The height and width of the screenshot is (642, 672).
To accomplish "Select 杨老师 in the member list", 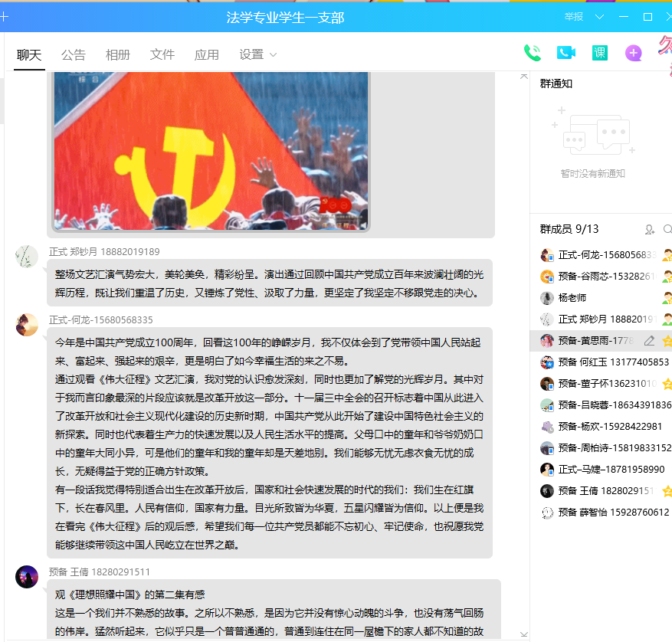I will click(572, 298).
